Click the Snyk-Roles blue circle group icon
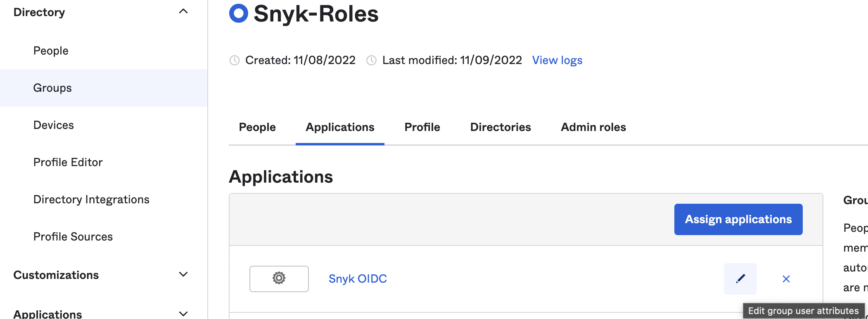 (239, 13)
